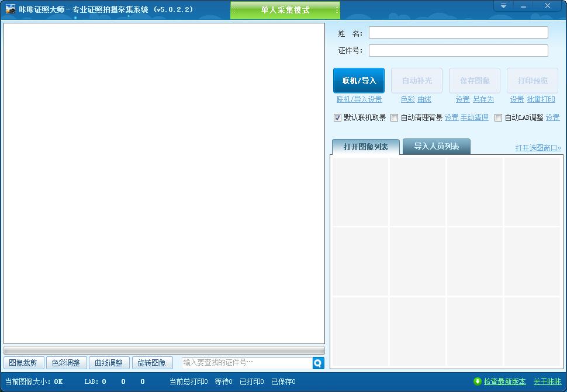Click 关于咔咔 link

pos(548,381)
